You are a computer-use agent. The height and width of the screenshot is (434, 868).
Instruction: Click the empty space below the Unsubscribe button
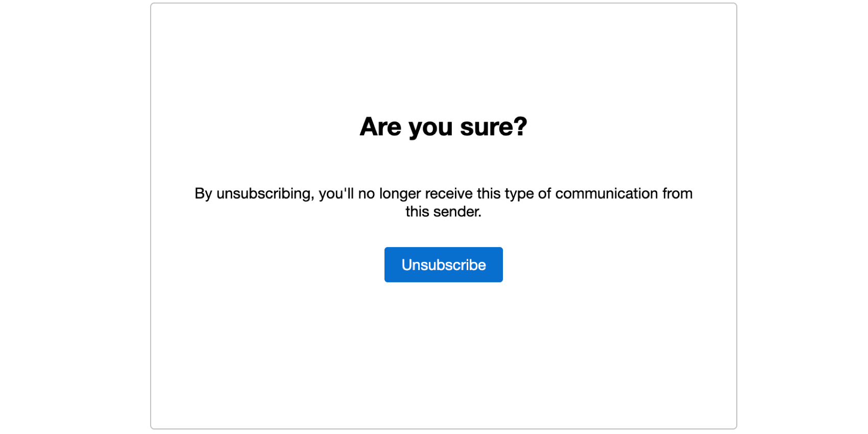tap(443, 317)
